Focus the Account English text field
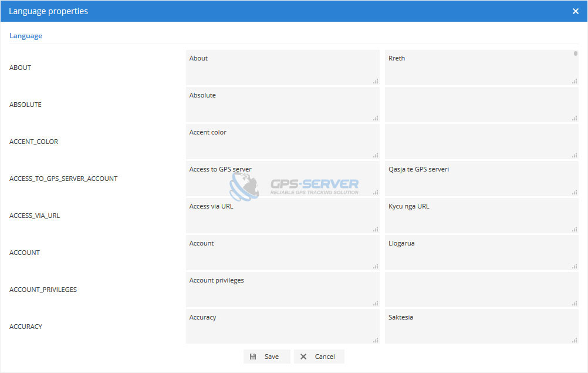This screenshot has width=588, height=373. 282,253
